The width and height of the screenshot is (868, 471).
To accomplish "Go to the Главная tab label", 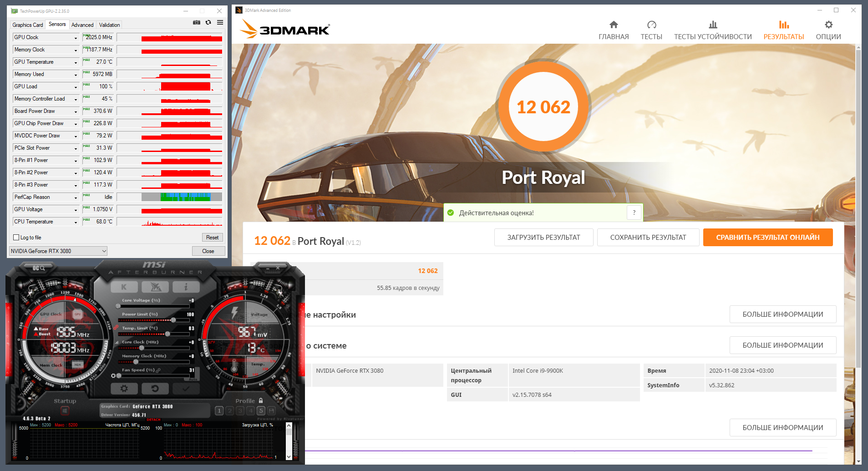I will coord(614,37).
